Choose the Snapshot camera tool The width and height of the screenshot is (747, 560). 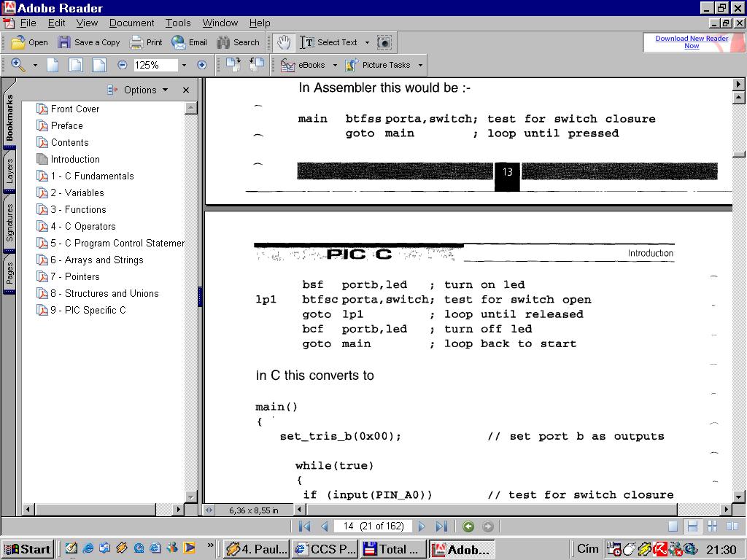[384, 42]
